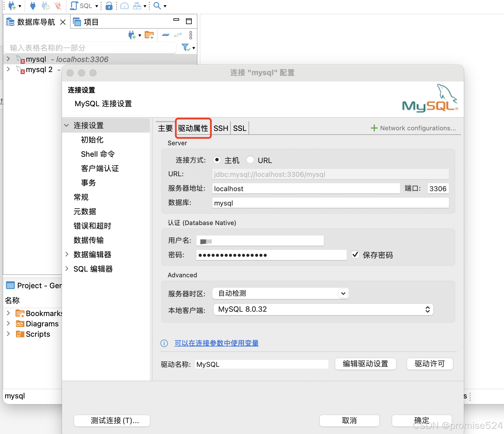504x434 pixels.
Task: Select the 主机 connection radio button
Action: pyautogui.click(x=217, y=160)
